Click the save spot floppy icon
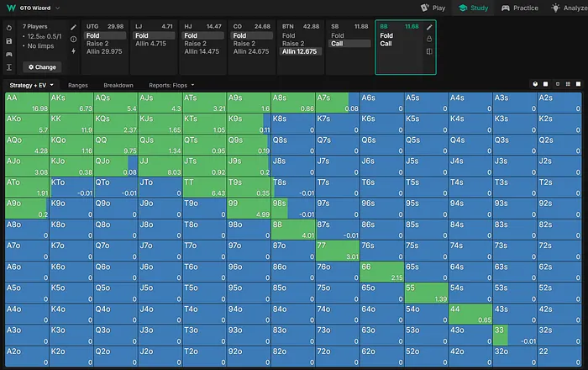The width and height of the screenshot is (588, 370). point(9,41)
